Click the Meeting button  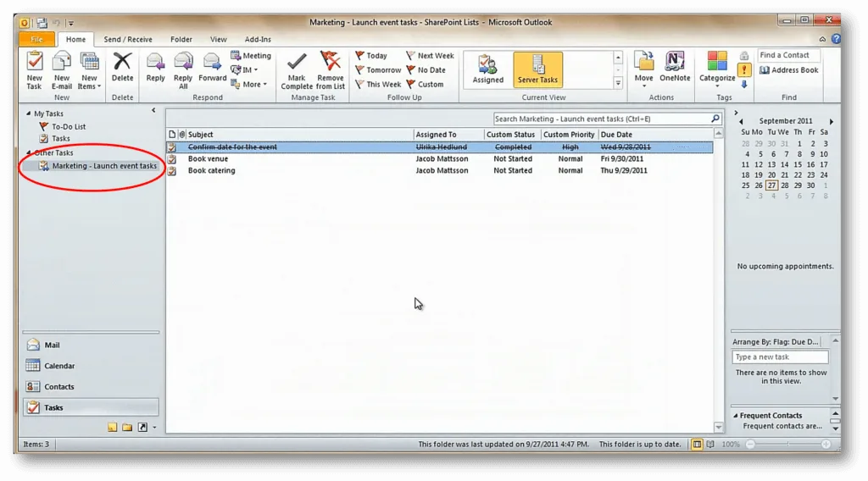tap(251, 55)
